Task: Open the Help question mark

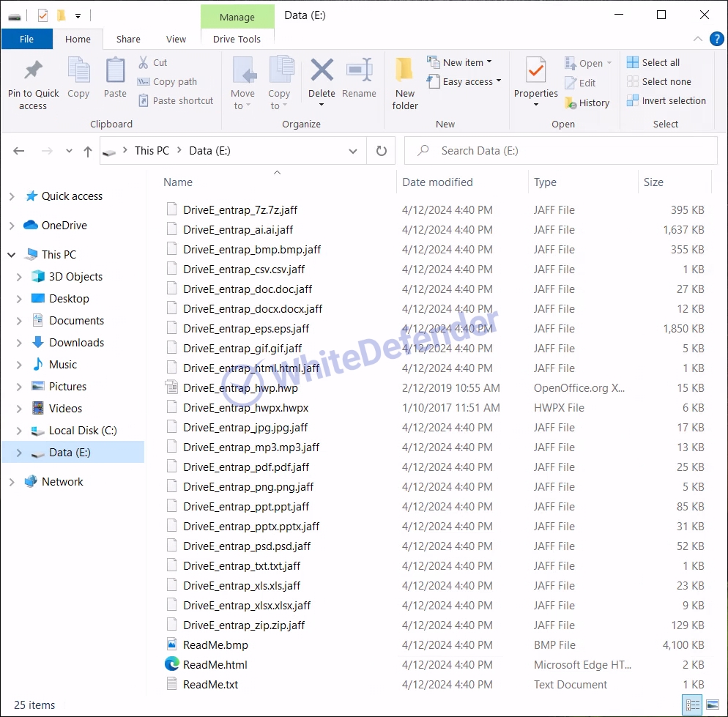Action: (x=717, y=39)
